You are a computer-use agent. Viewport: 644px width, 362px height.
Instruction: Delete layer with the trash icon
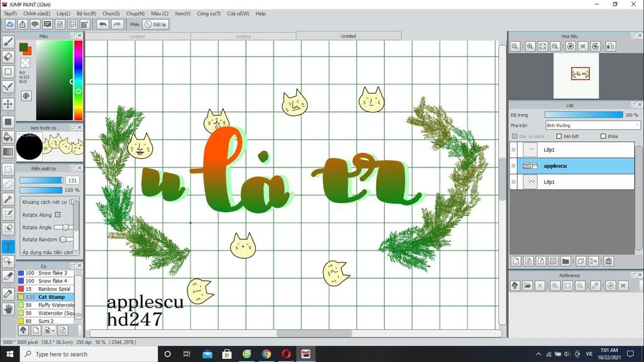pyautogui.click(x=609, y=261)
